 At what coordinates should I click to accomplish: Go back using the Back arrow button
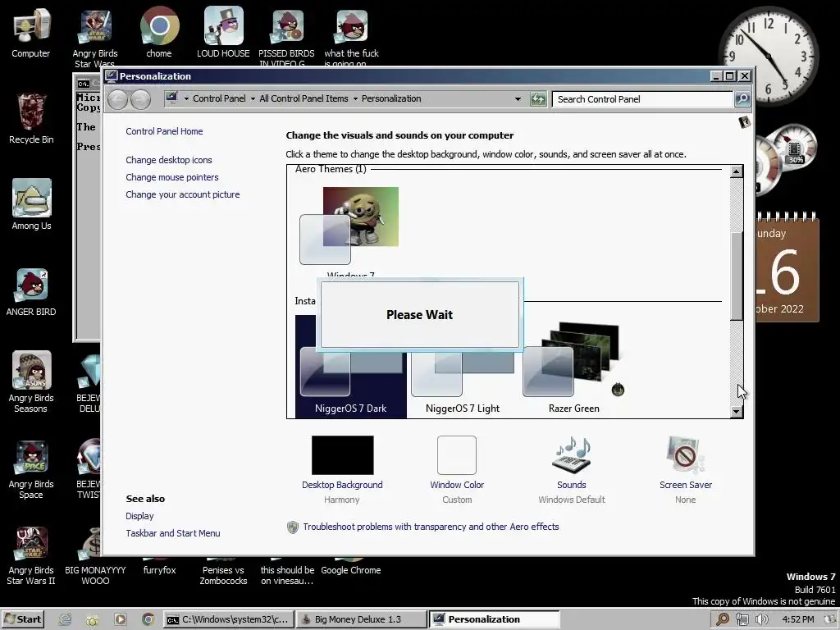pos(118,99)
